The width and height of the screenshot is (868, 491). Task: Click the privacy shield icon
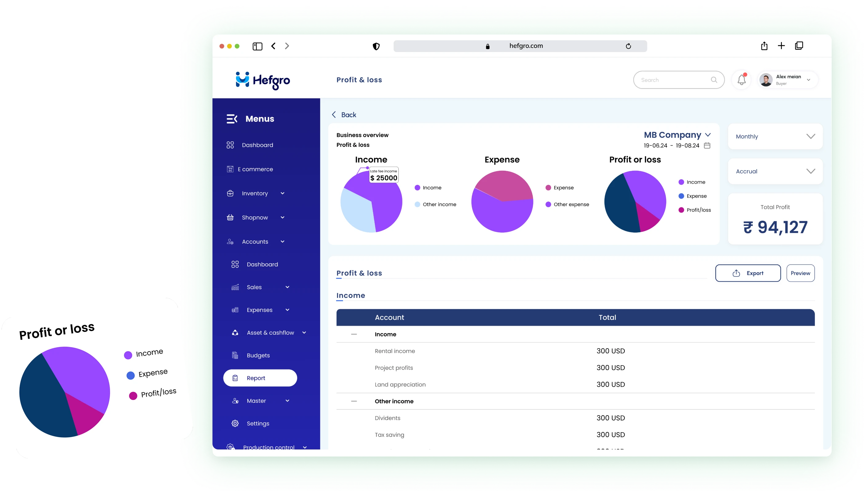click(x=376, y=46)
